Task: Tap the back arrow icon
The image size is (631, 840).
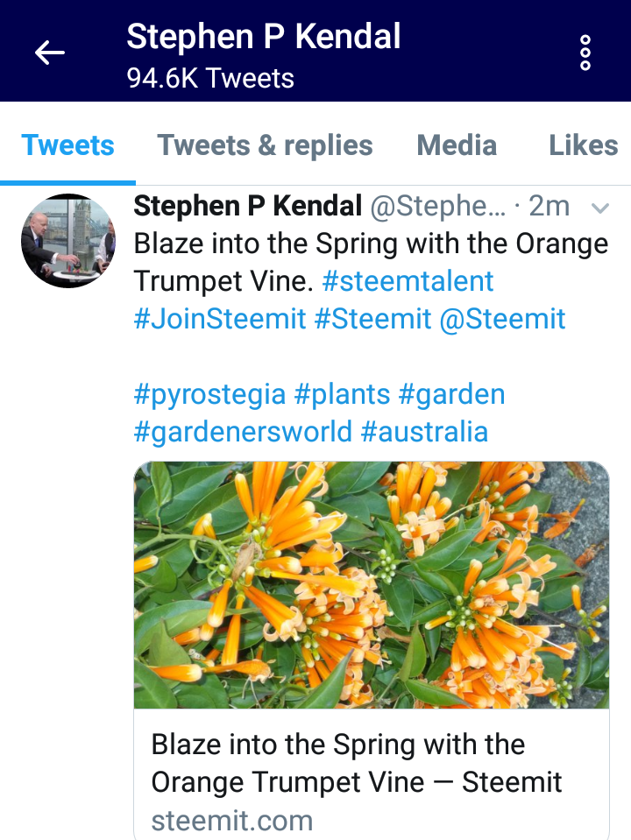Action: point(50,53)
